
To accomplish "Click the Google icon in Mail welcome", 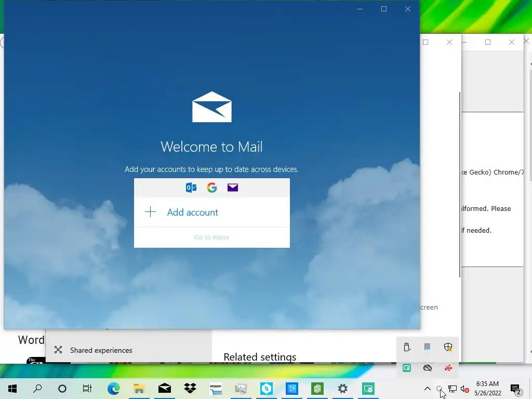I will (212, 187).
